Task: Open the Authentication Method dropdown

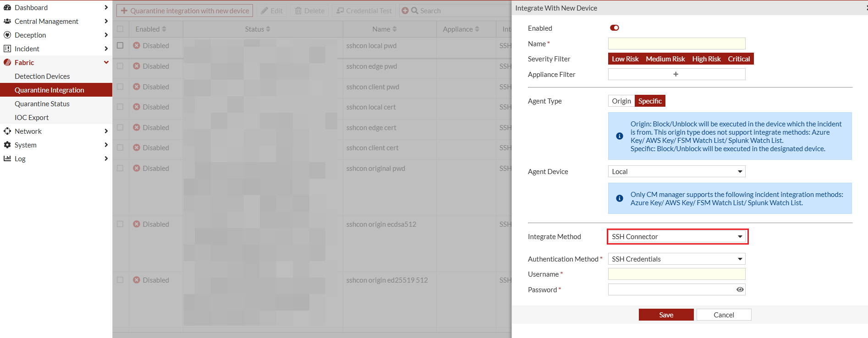Action: pos(677,259)
